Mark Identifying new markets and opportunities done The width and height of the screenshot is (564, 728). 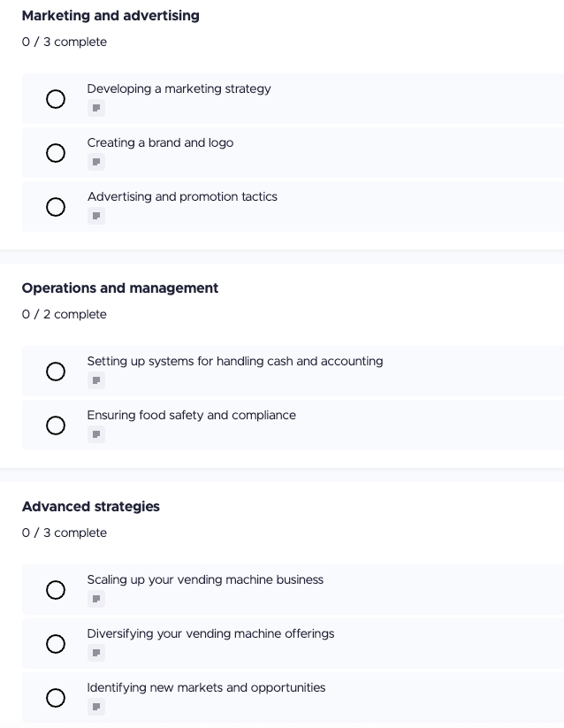pyautogui.click(x=56, y=698)
